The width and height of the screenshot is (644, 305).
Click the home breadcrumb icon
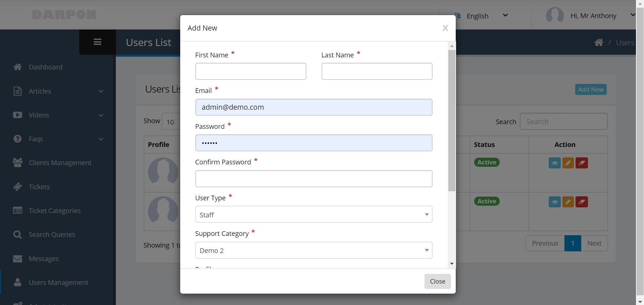pos(599,43)
